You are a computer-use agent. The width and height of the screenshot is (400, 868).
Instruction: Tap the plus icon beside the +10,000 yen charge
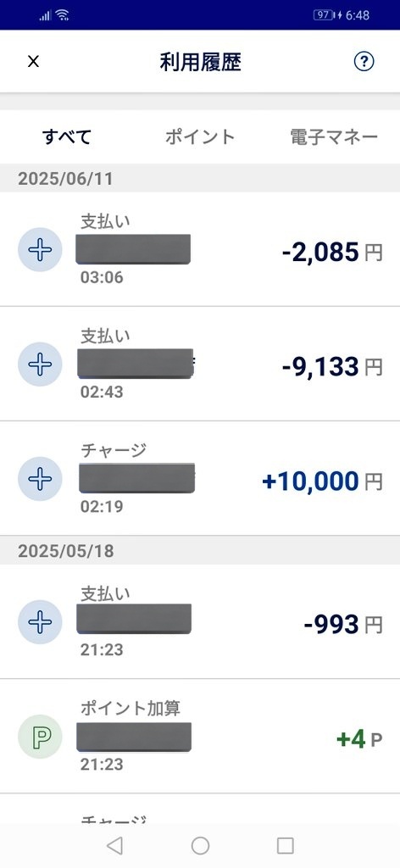pos(40,479)
